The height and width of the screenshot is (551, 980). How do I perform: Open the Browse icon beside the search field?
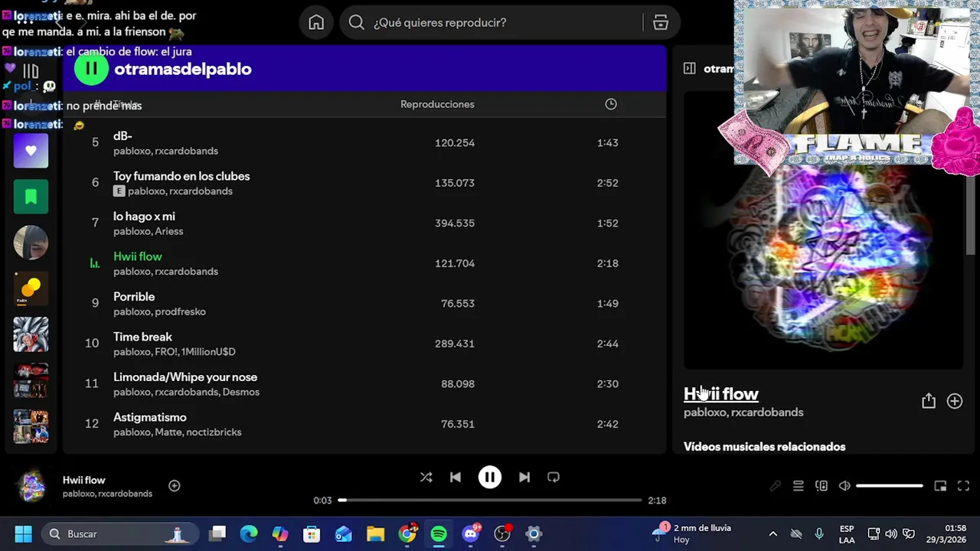661,22
